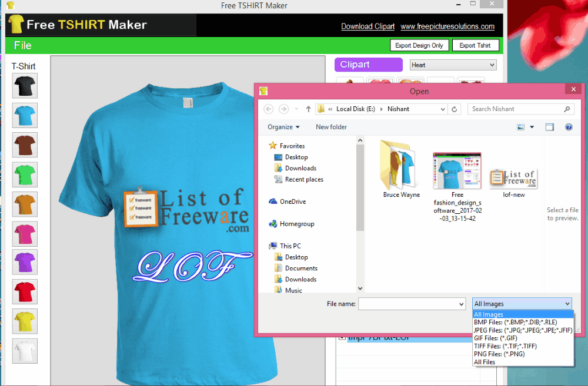Open the Organize menu

[x=283, y=127]
